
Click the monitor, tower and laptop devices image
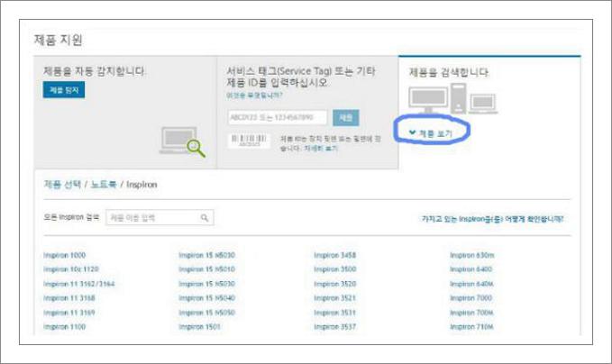tap(453, 99)
